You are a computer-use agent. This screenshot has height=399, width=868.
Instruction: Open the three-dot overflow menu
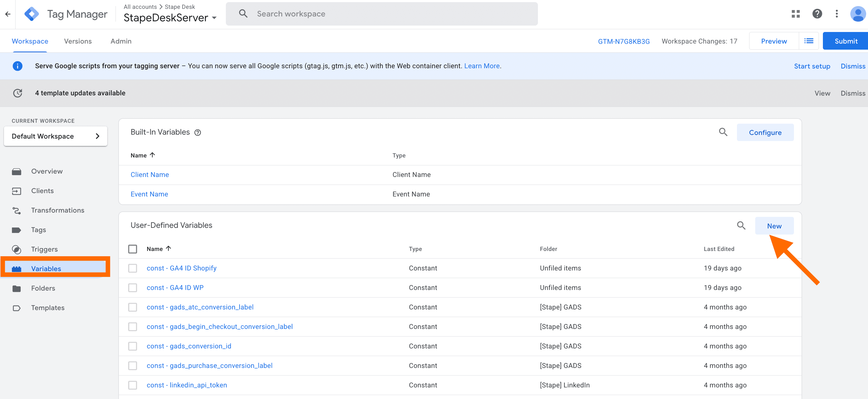click(x=837, y=14)
